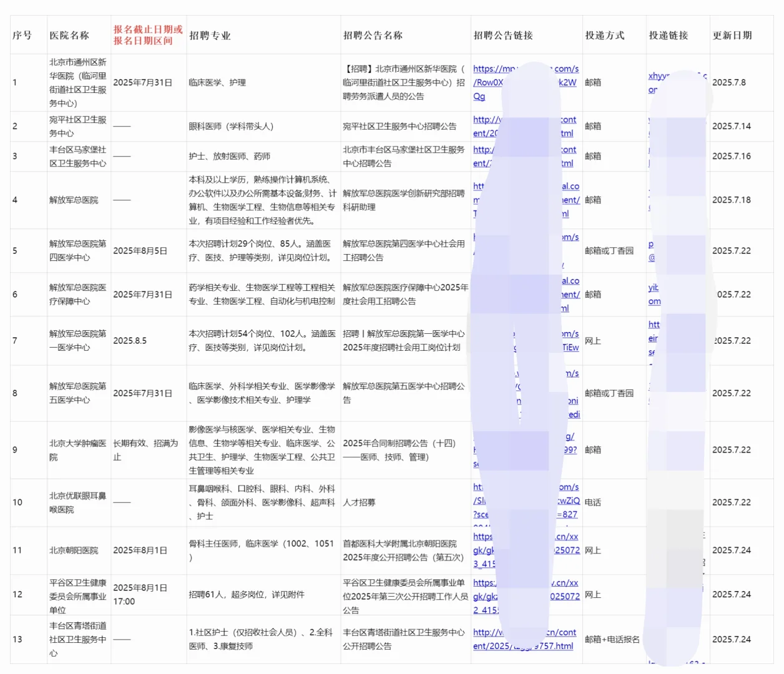This screenshot has width=784, height=674.
Task: Open the xhyy delivery link in row 1
Action: tap(677, 82)
